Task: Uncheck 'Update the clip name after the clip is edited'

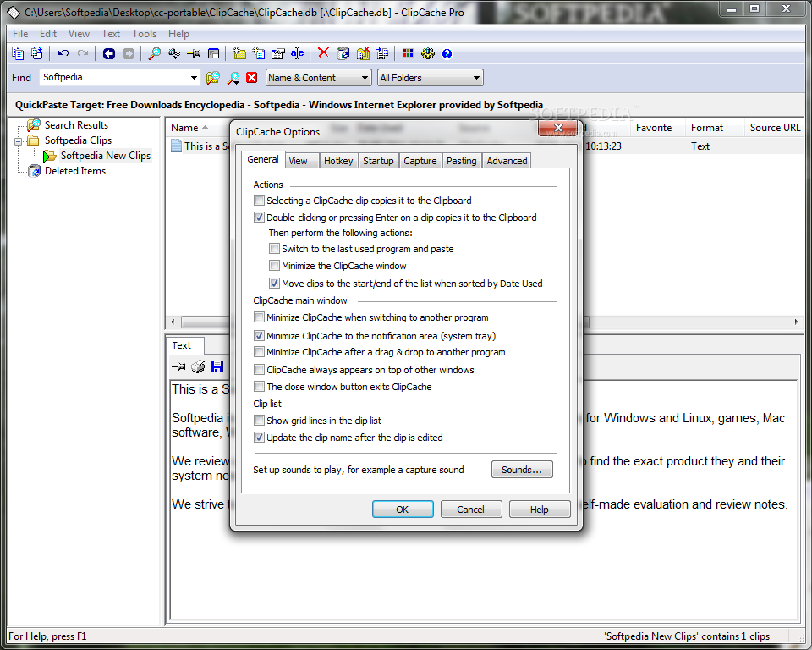Action: (x=259, y=437)
